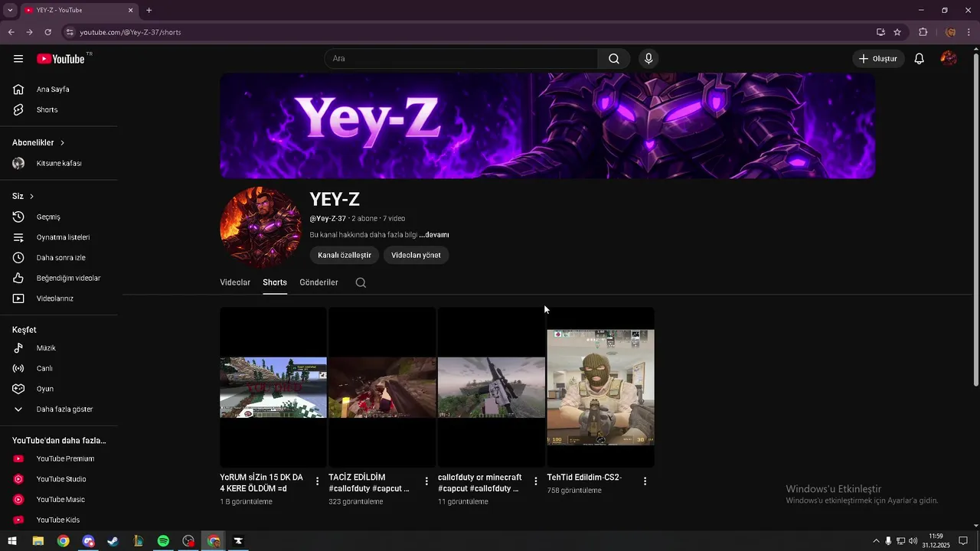Open YouTube Kids link
The height and width of the screenshot is (551, 980).
click(x=58, y=520)
